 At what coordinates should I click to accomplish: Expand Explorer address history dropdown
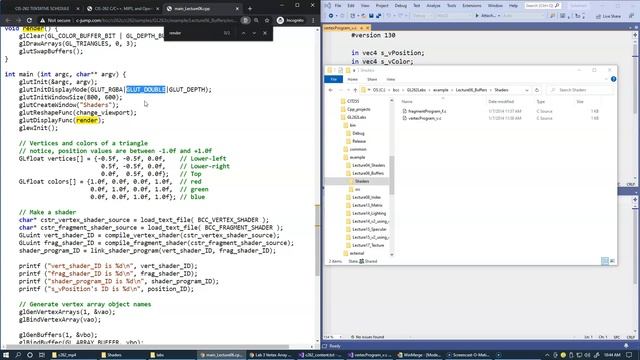[527, 90]
